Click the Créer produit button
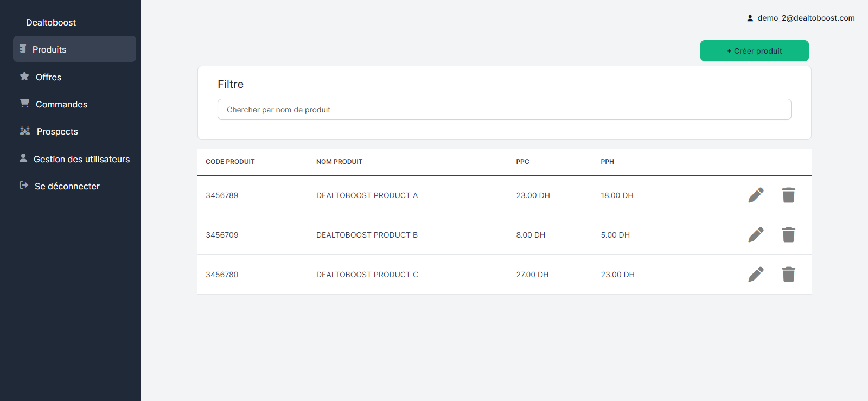Screen dimensions: 868x401 [755, 50]
